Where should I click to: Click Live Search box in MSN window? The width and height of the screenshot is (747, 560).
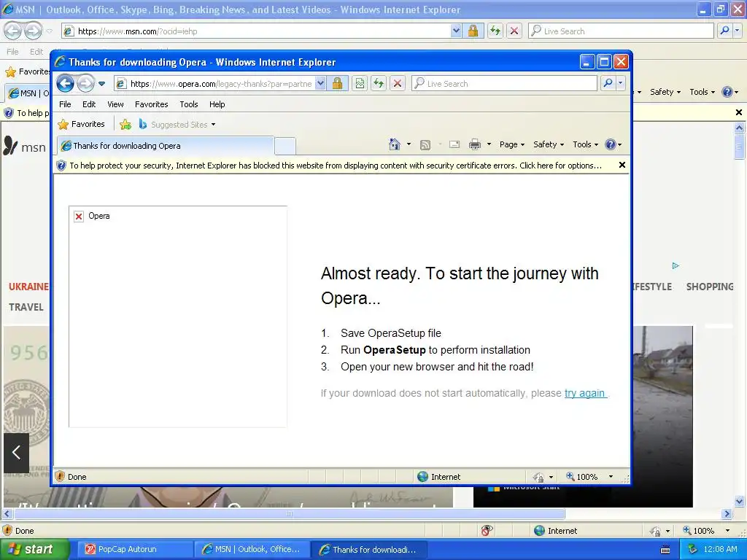pos(622,31)
